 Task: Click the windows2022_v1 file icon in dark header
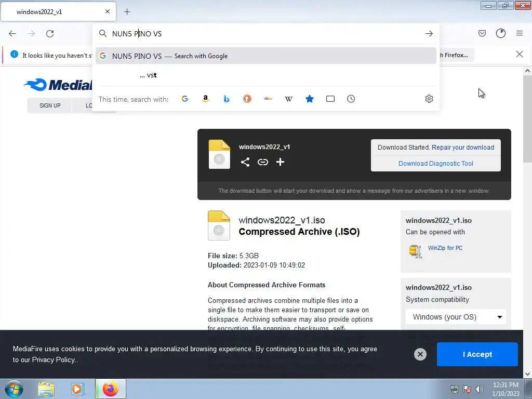click(x=219, y=154)
